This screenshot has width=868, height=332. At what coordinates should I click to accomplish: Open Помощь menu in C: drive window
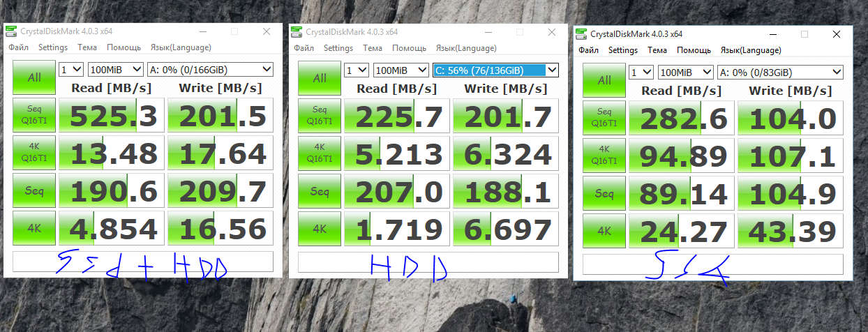click(x=409, y=48)
